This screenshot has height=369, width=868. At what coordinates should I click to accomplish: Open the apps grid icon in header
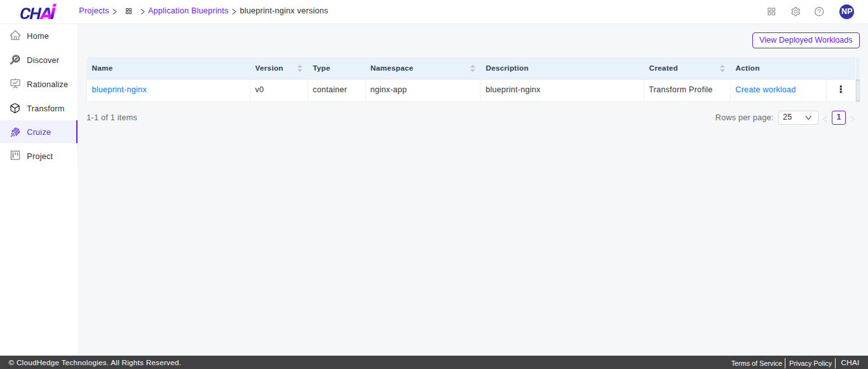(771, 11)
